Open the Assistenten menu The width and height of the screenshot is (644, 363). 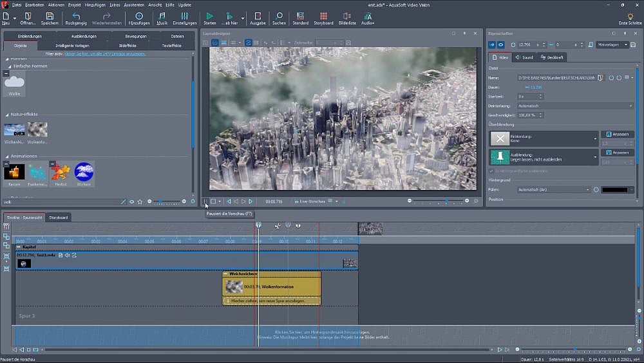click(134, 5)
